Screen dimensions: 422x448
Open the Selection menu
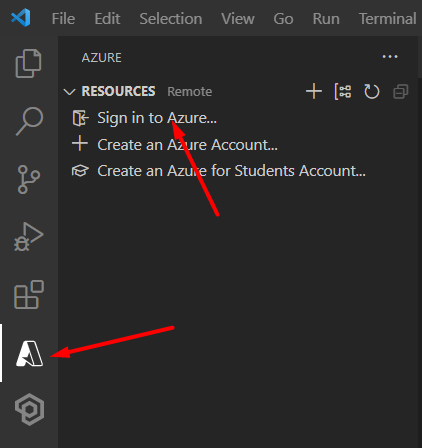(171, 19)
